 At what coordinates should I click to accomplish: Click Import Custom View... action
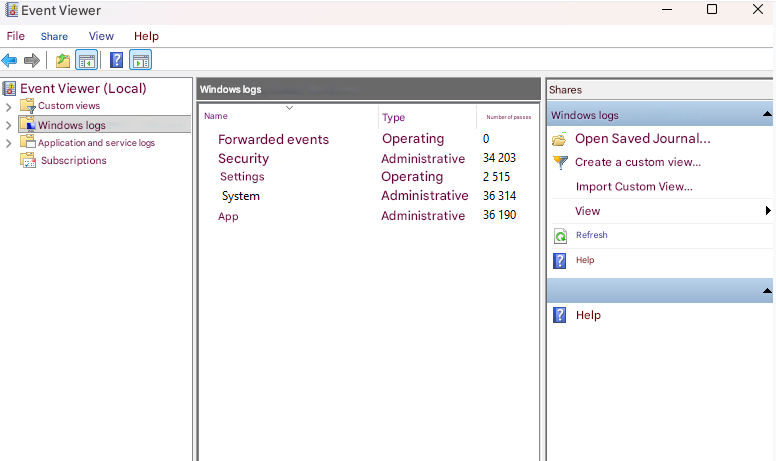[634, 186]
